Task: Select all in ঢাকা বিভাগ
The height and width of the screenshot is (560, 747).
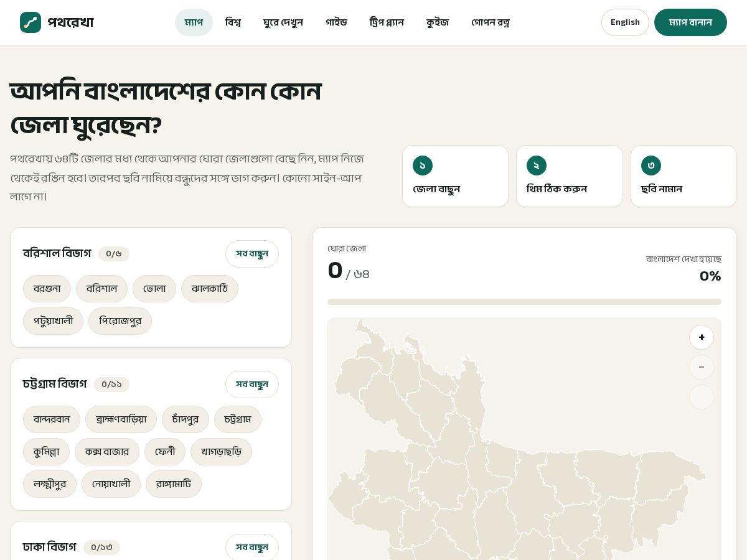Action: coord(252,548)
